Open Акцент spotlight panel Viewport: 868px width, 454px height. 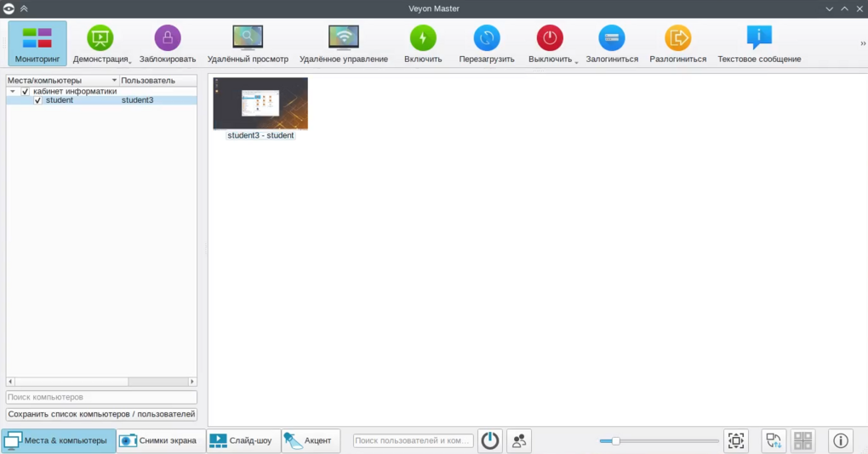[x=311, y=440]
